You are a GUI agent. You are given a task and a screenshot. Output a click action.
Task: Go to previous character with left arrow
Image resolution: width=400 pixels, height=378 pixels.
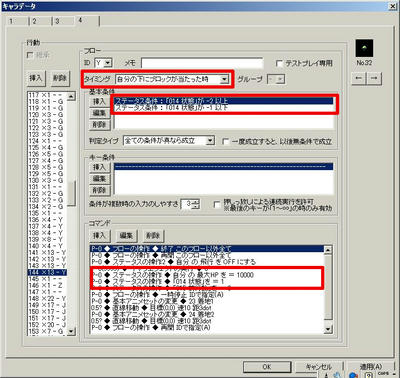359,78
